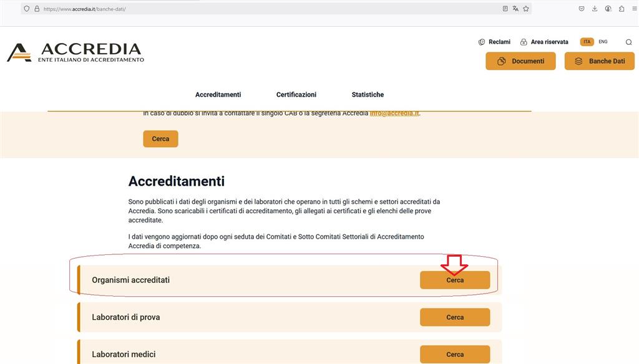Open the Firefox downloads arrow icon
The height and width of the screenshot is (364, 639).
click(x=595, y=9)
